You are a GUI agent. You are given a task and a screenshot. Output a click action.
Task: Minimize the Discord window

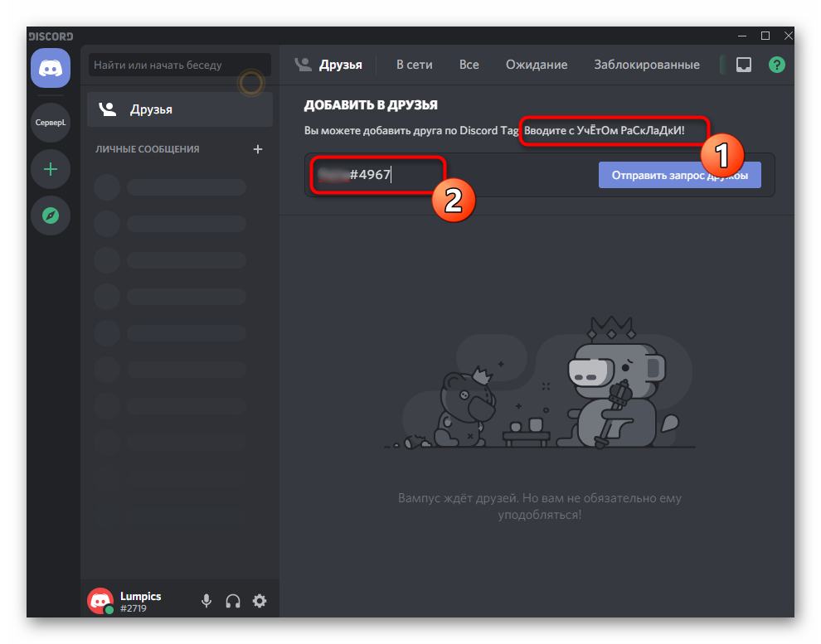[x=742, y=36]
